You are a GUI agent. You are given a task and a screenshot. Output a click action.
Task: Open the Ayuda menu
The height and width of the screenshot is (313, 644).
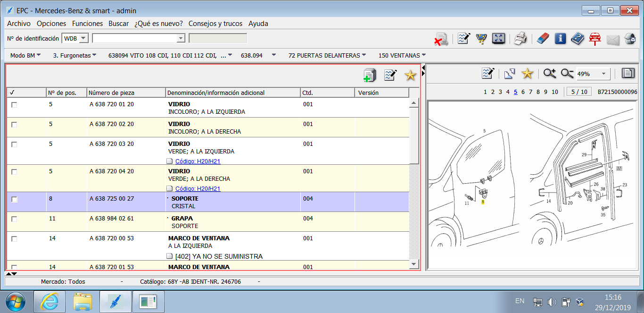(x=258, y=24)
